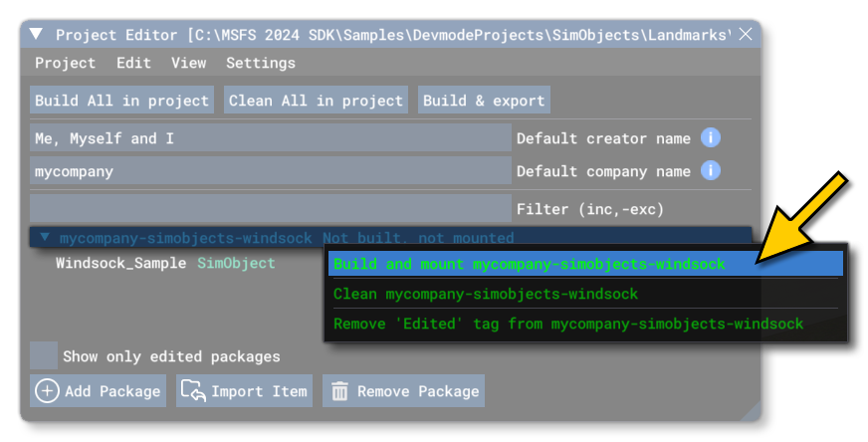Click the Remove Package button
Screen dimensions: 868x442
(x=403, y=391)
